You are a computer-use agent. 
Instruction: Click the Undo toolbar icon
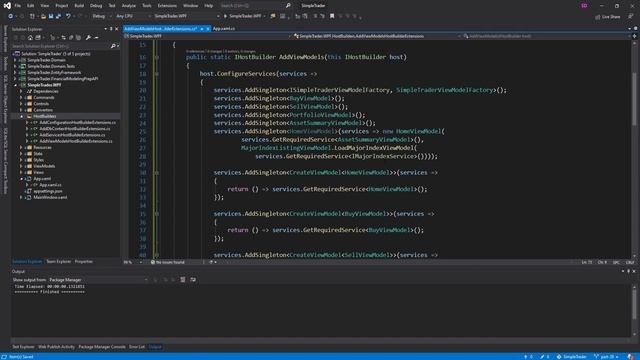coord(68,16)
